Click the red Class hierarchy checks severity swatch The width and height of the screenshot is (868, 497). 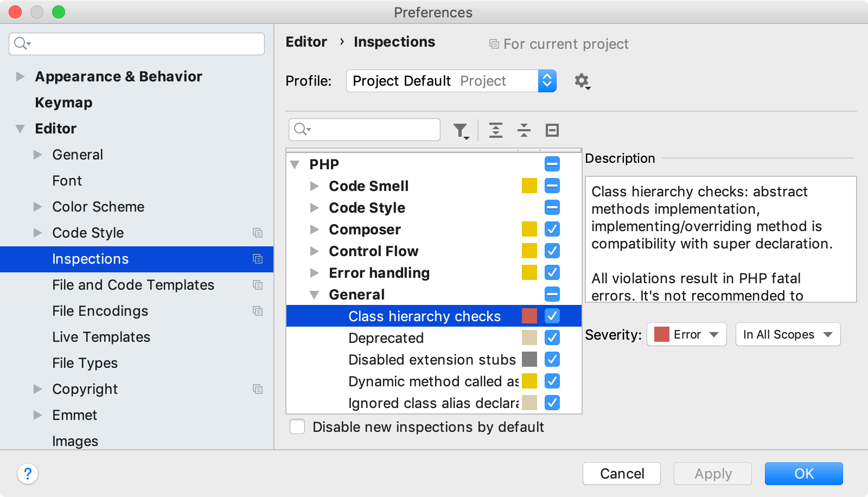point(529,316)
